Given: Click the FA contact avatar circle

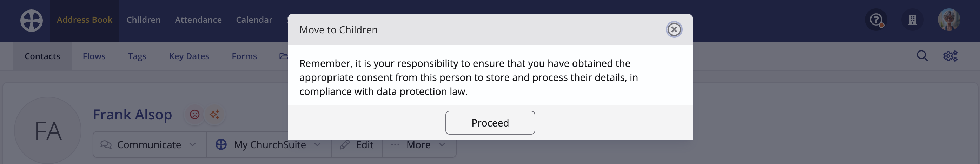Looking at the screenshot, I should [x=48, y=131].
